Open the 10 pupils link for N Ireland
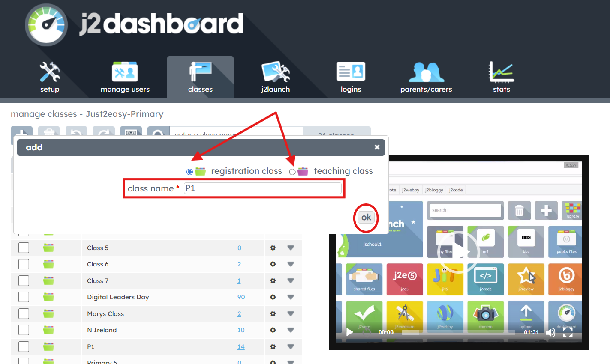The image size is (610, 364). pyautogui.click(x=241, y=330)
